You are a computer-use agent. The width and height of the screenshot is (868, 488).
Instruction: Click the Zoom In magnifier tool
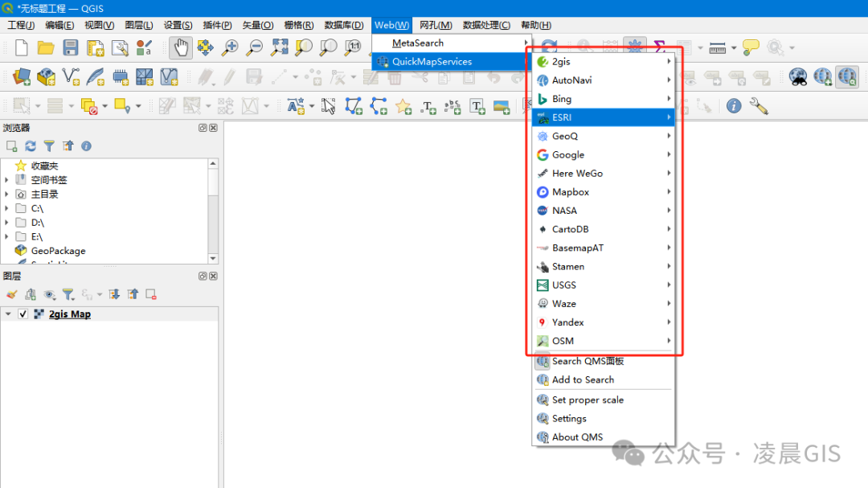(229, 47)
